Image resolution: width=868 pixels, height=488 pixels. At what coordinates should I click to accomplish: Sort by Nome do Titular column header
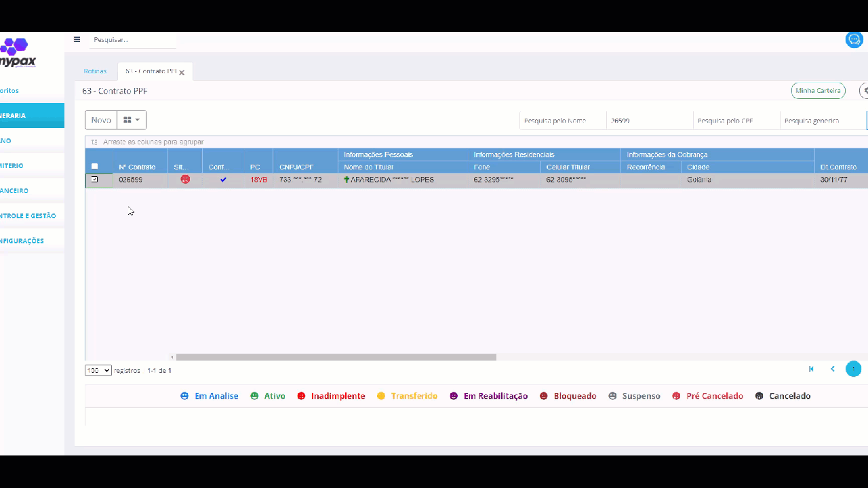coord(403,167)
